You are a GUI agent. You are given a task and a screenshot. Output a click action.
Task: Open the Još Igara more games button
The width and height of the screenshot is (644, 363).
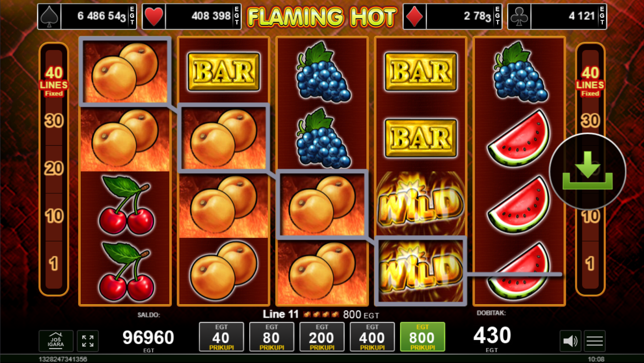pos(56,341)
